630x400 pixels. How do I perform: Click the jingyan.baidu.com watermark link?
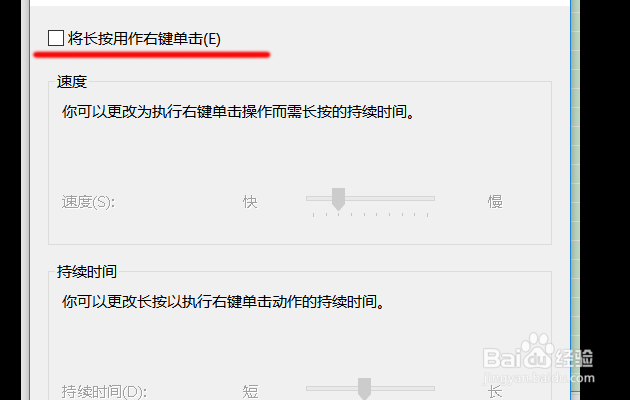(x=538, y=378)
